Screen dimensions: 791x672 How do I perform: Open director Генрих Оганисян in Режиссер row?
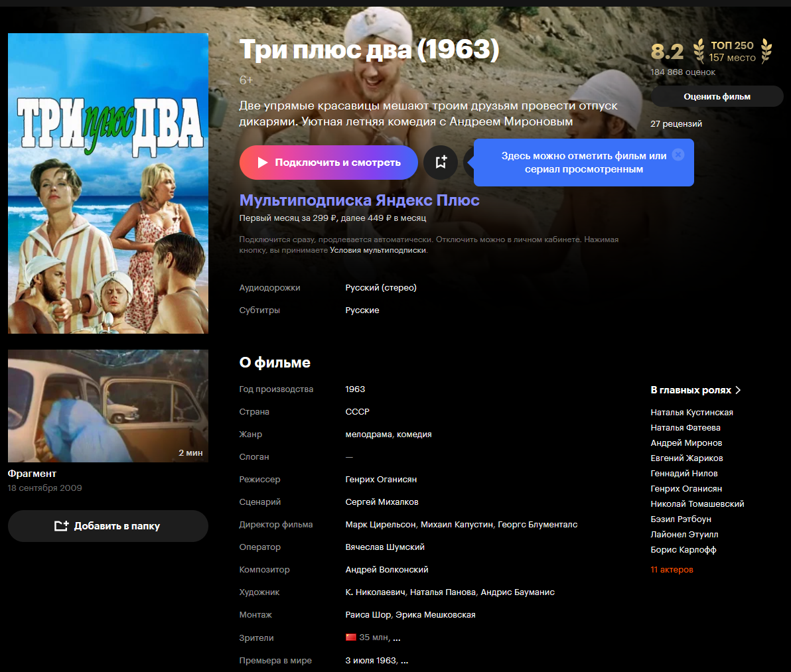(x=381, y=480)
